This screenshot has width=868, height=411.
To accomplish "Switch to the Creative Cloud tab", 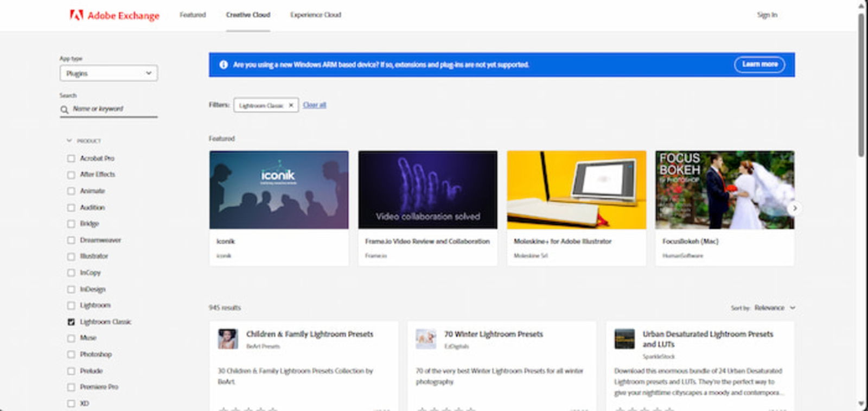I will click(248, 15).
